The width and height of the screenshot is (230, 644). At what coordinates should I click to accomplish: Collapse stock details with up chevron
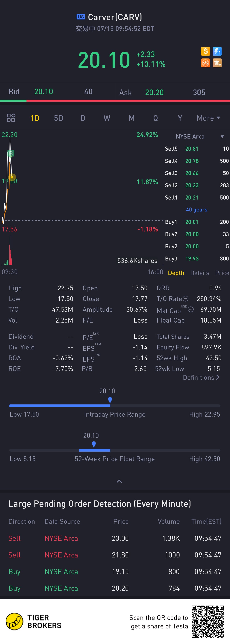coord(119,481)
